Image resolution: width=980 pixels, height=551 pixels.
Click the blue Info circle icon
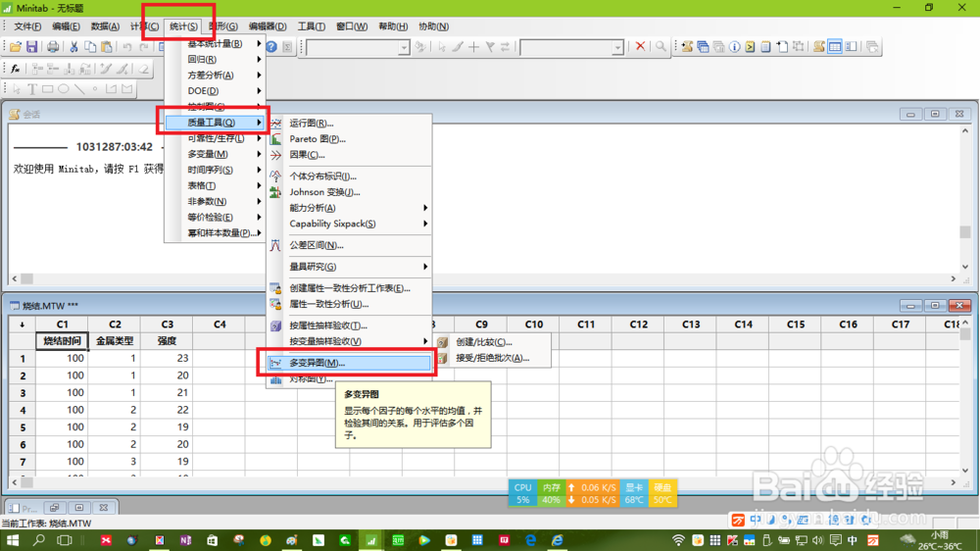tap(734, 47)
